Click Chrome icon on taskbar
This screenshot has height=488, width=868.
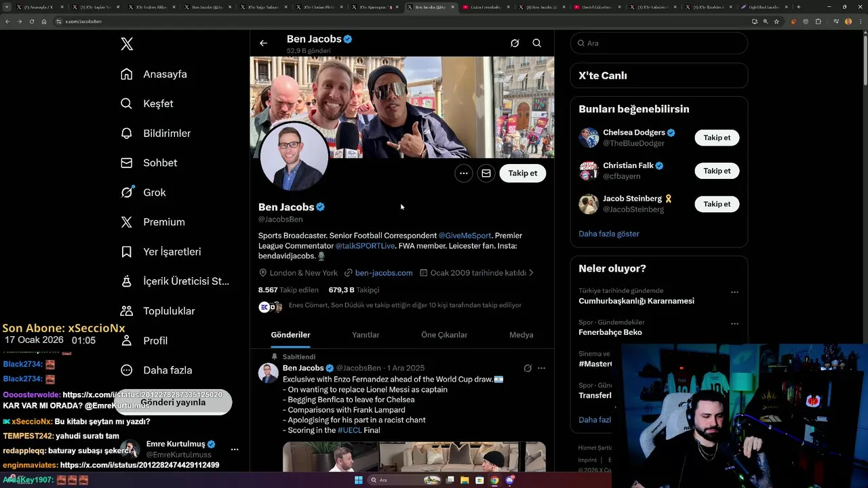pyautogui.click(x=494, y=480)
